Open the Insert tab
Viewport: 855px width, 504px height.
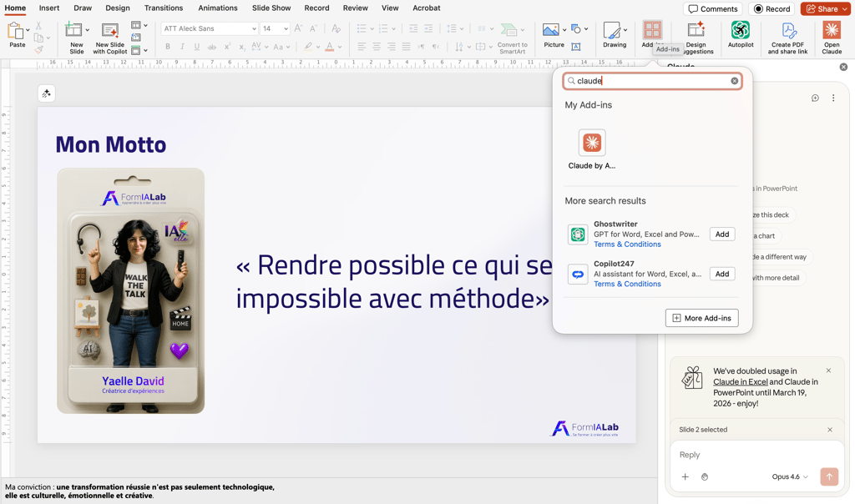[49, 8]
